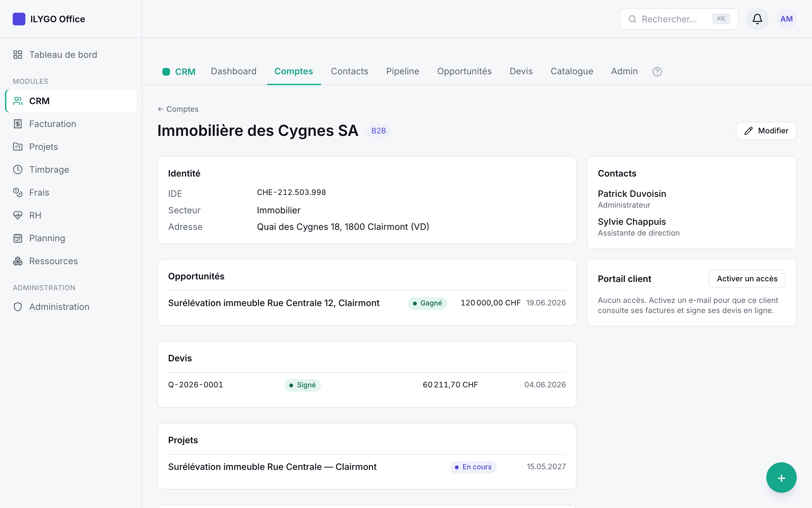Focus the Rechercher search field
Viewport: 812px width, 508px height.
pyautogui.click(x=679, y=19)
